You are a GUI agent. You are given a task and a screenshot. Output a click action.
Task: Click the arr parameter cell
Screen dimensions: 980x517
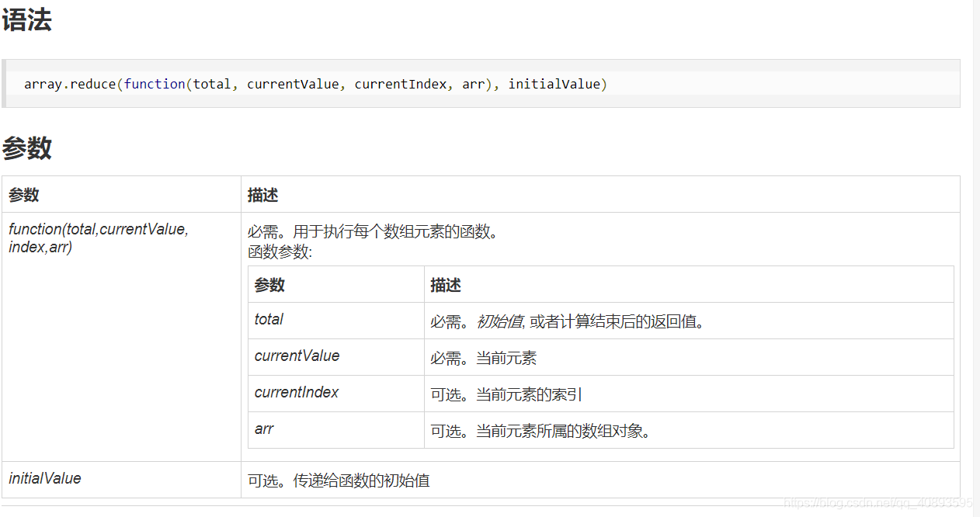pos(336,430)
